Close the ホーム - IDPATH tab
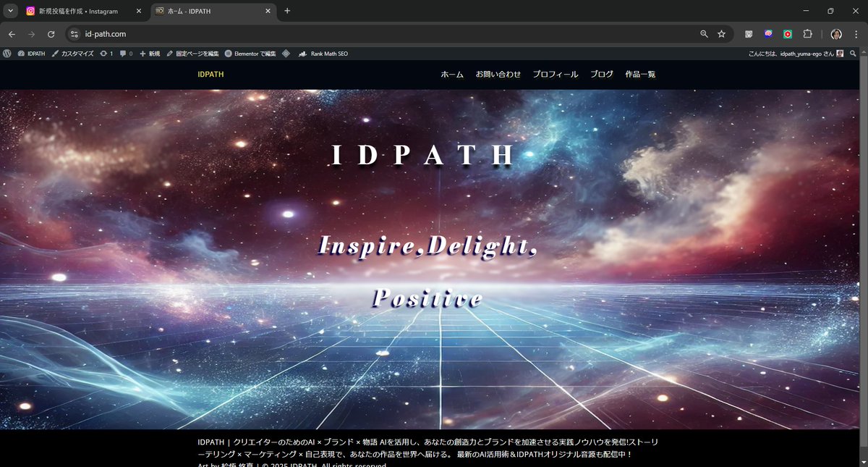Screen dimensions: 868x467 268,11
